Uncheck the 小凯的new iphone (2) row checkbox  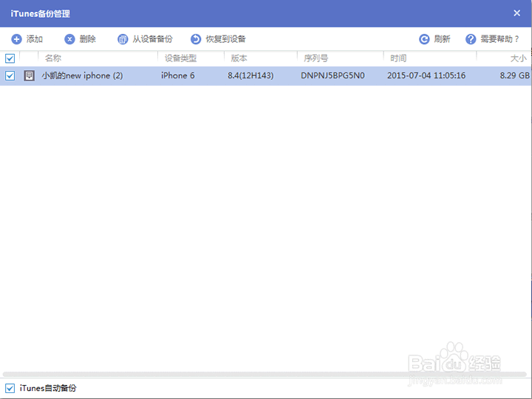click(x=10, y=75)
